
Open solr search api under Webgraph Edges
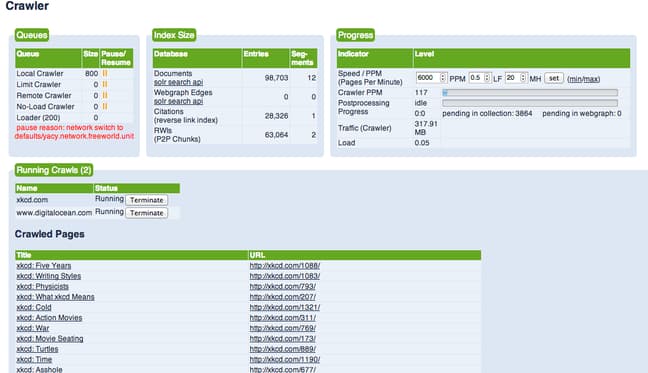[178, 101]
